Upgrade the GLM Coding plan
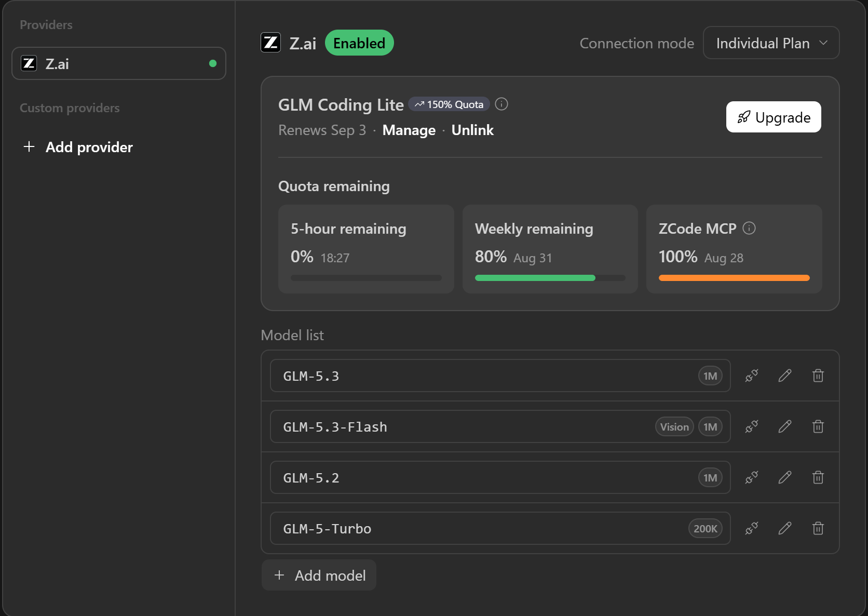The height and width of the screenshot is (616, 868). (774, 117)
